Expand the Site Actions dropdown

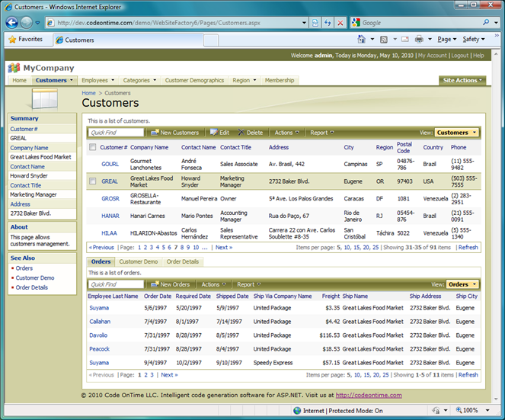click(461, 80)
